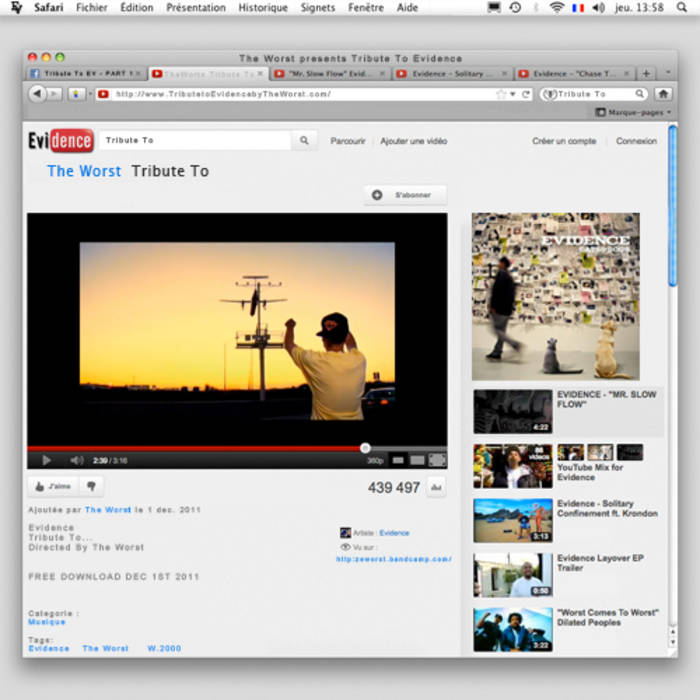The height and width of the screenshot is (700, 700).
Task: Enter fullscreen mode in the video player
Action: (x=437, y=460)
